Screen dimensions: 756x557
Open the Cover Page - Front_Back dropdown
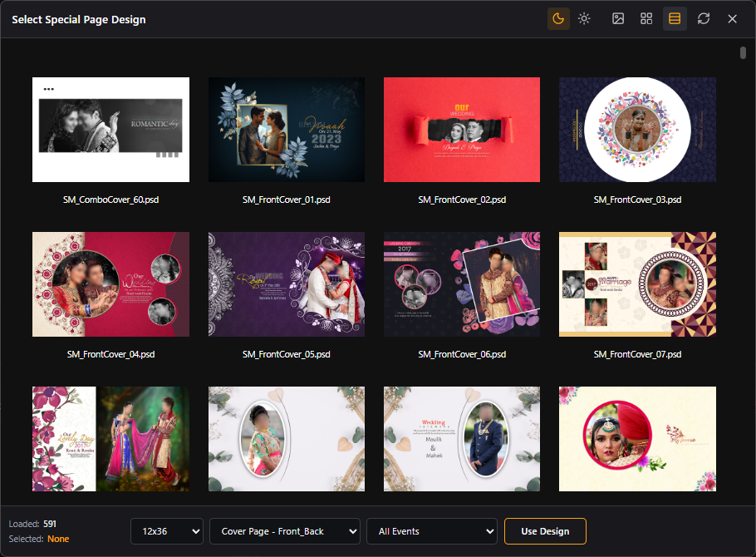pyautogui.click(x=285, y=531)
